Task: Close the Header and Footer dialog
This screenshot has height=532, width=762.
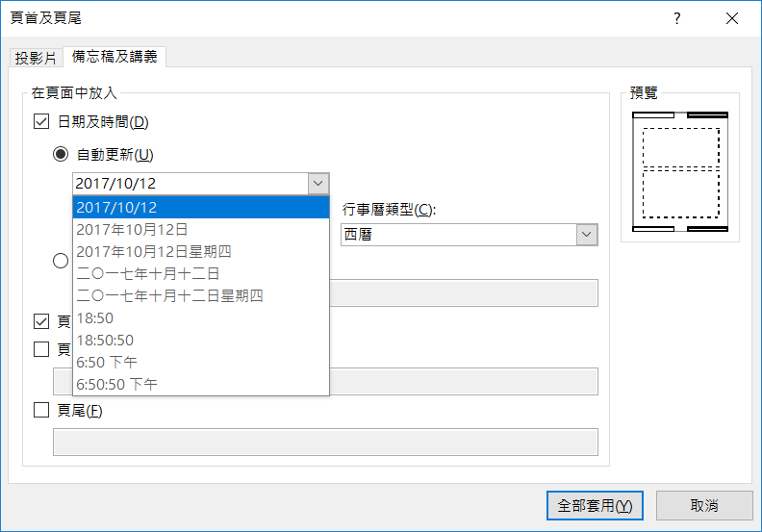Action: click(x=733, y=18)
